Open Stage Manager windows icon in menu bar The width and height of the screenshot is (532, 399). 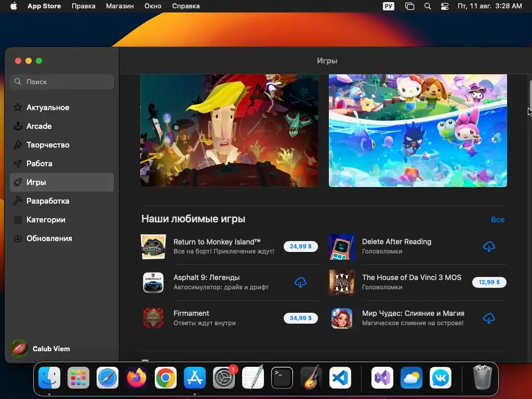pos(409,6)
